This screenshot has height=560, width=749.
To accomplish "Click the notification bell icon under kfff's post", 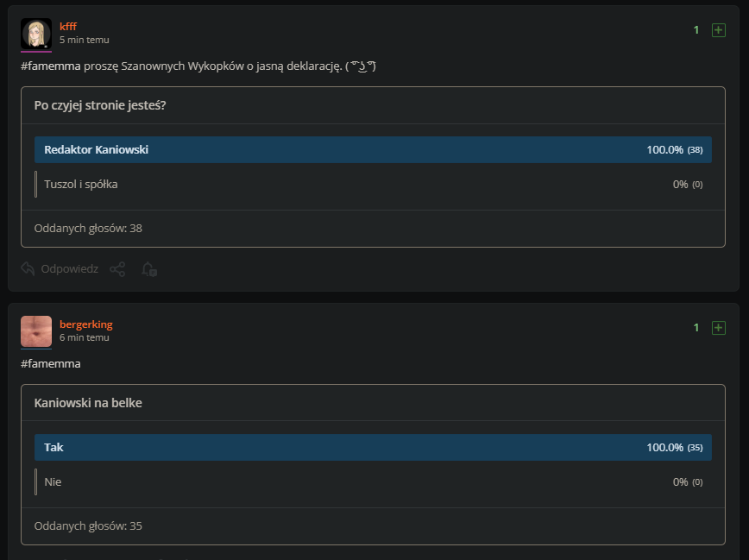I will 148,269.
